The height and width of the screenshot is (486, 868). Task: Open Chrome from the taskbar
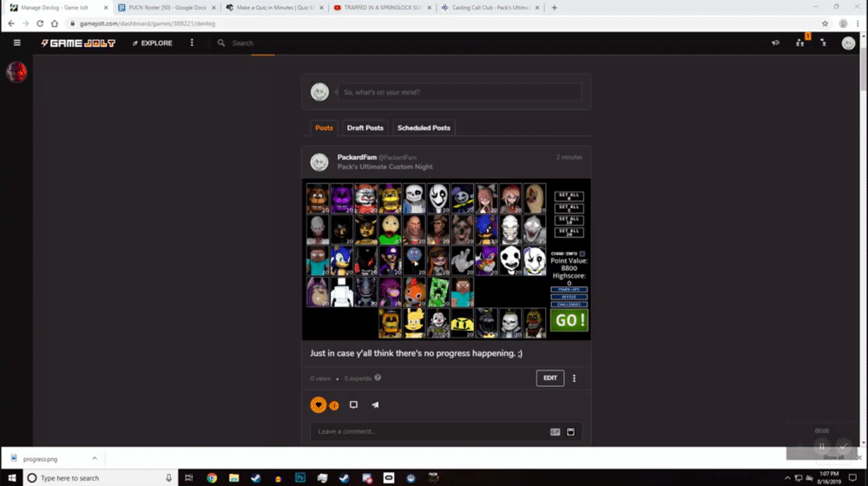pos(212,477)
